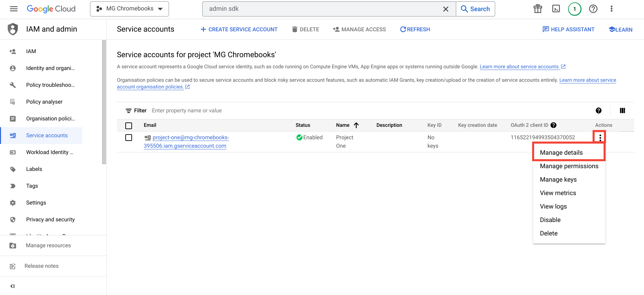Click the Policy troubleshooter wrench icon
The height and width of the screenshot is (295, 644).
pos(13,85)
